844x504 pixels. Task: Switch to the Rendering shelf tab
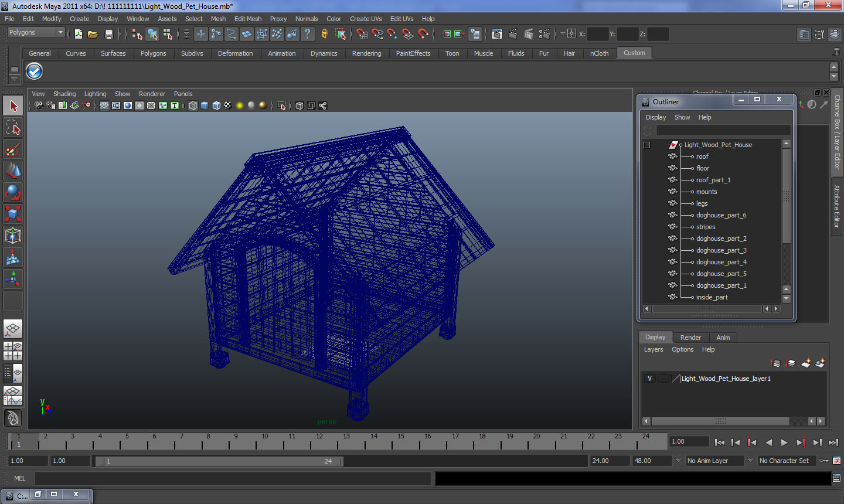366,53
